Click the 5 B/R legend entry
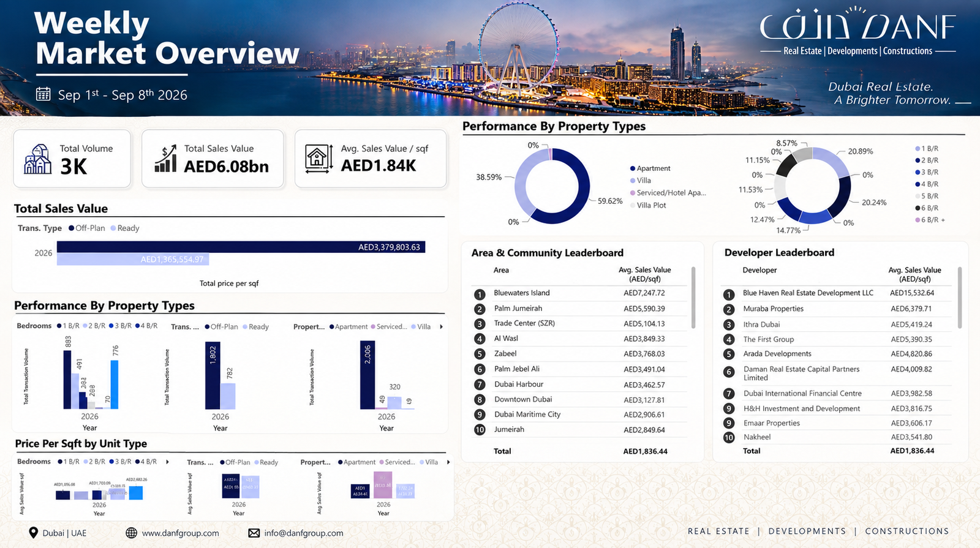Image resolution: width=980 pixels, height=548 pixels. click(x=927, y=196)
